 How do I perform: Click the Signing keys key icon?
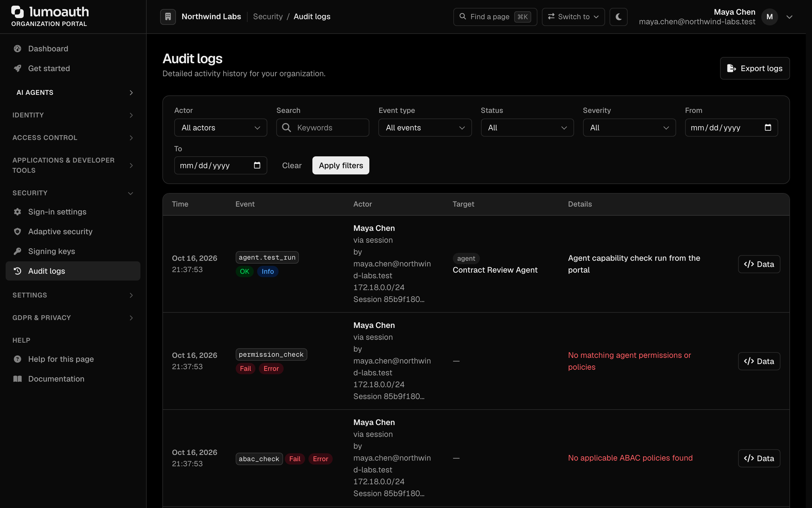click(17, 251)
